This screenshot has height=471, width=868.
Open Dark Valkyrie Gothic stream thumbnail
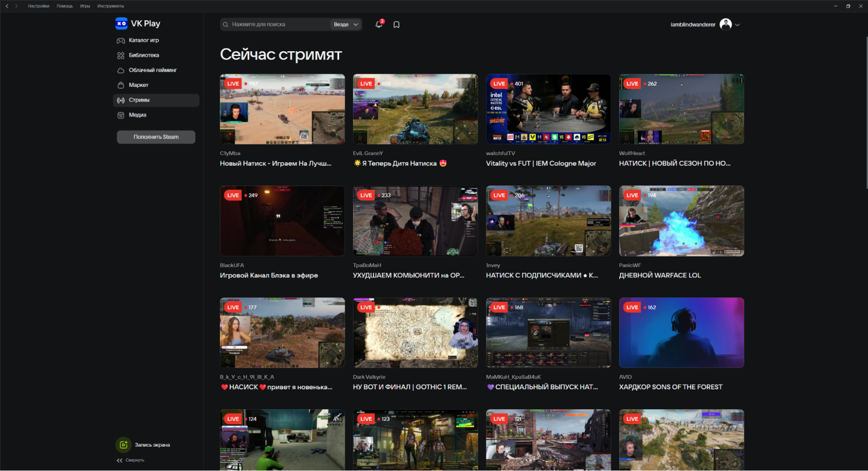pyautogui.click(x=416, y=333)
